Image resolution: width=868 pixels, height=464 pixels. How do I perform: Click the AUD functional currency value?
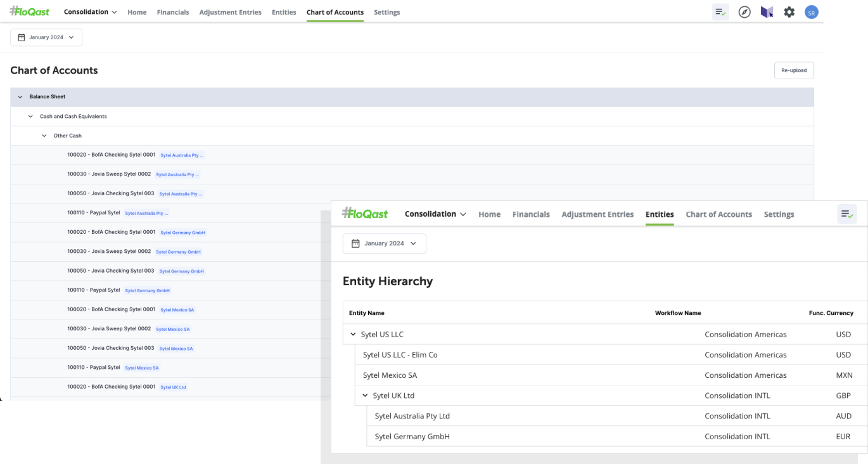point(843,416)
